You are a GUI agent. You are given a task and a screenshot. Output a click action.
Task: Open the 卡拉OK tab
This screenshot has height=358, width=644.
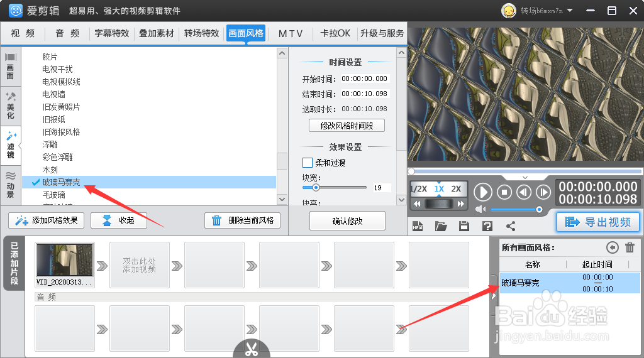(x=335, y=33)
